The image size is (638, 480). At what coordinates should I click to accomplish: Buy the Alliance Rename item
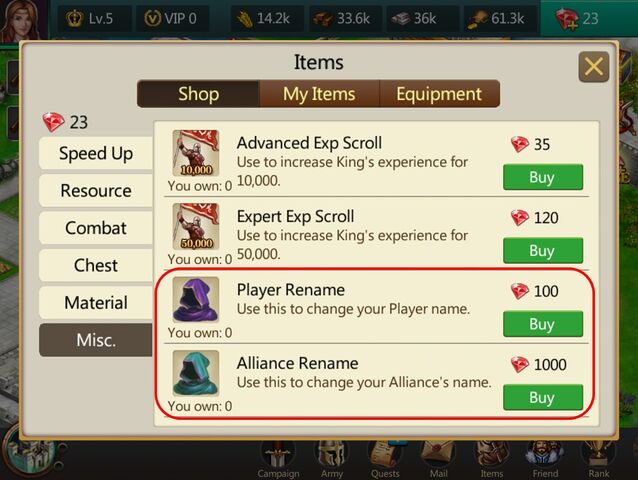[x=543, y=397]
